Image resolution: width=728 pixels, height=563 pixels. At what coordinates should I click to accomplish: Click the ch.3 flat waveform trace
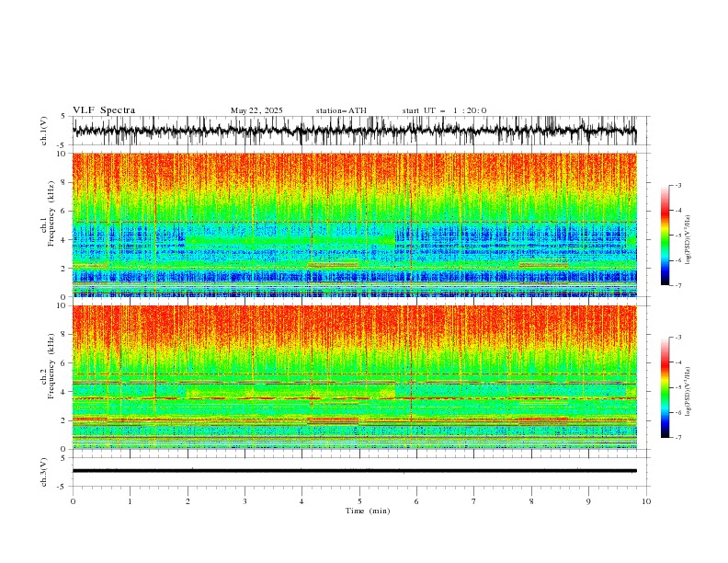tap(354, 471)
